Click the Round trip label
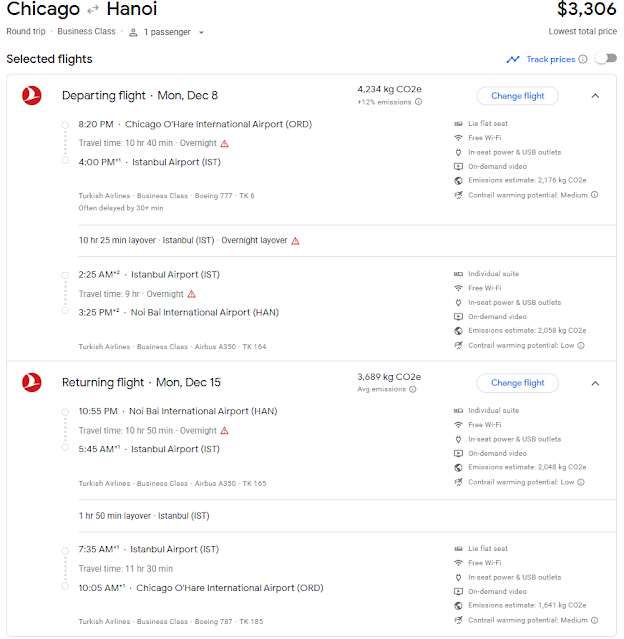The image size is (624, 639). (x=26, y=31)
